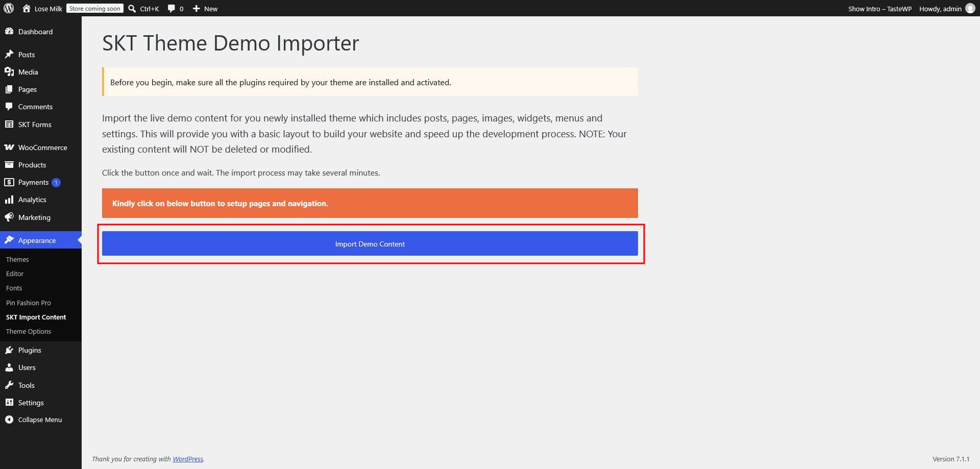Click the admin avatar icon
980x469 pixels.
pos(970,8)
